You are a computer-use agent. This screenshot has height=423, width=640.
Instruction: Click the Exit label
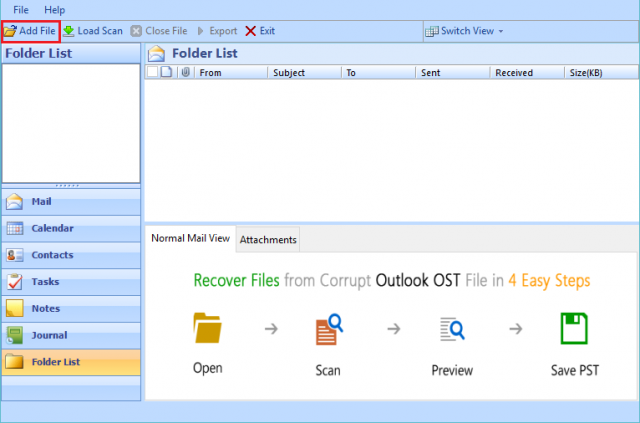pos(267,31)
